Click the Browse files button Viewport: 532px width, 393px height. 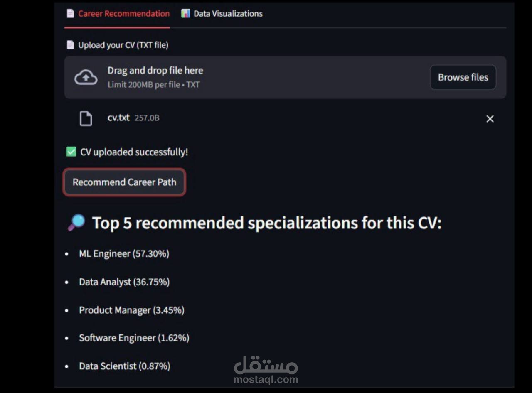pyautogui.click(x=463, y=77)
